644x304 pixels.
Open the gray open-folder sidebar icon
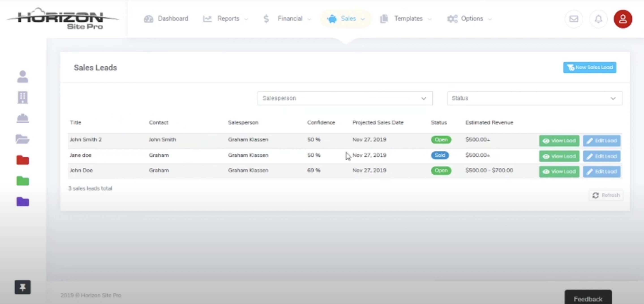[22, 139]
